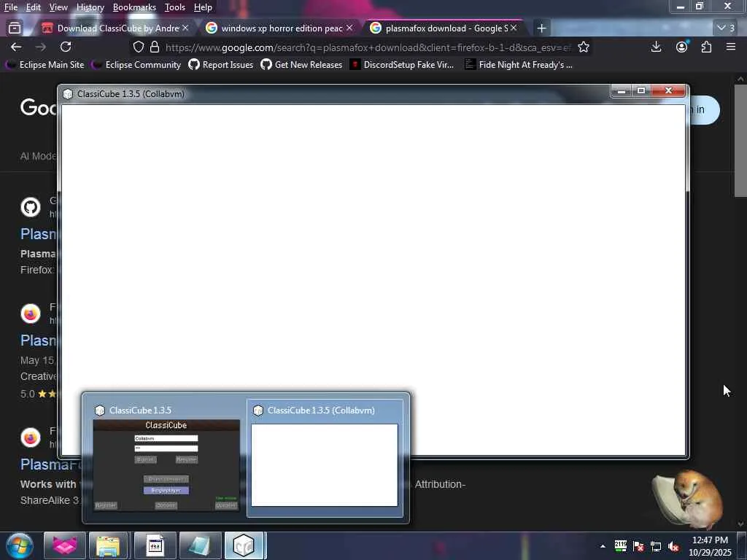The image size is (747, 560).
Task: Open the pink fox browser taskbar icon
Action: coord(64,545)
